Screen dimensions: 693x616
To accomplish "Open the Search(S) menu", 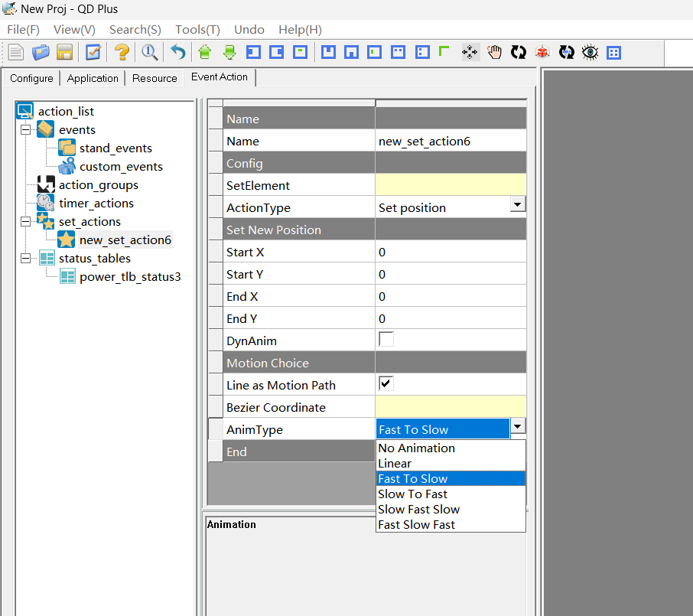I will (135, 30).
